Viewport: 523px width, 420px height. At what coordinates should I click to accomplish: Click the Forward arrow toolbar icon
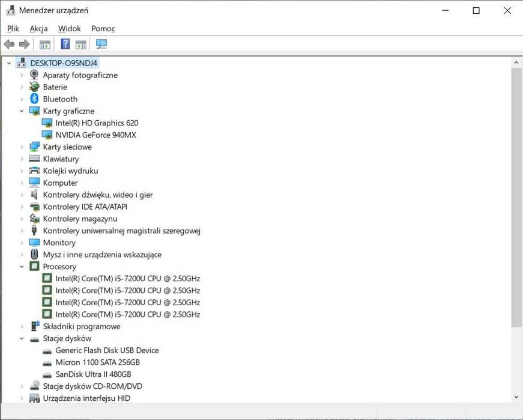(25, 44)
